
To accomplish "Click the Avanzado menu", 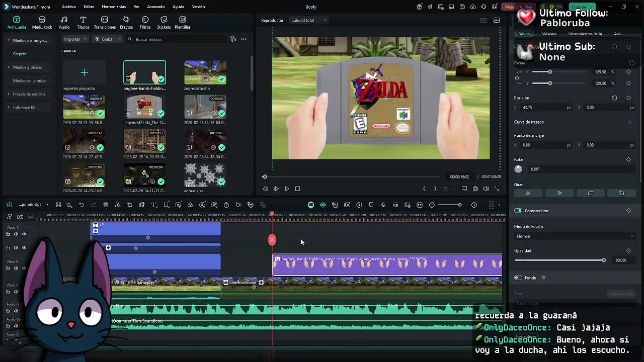I will click(156, 7).
